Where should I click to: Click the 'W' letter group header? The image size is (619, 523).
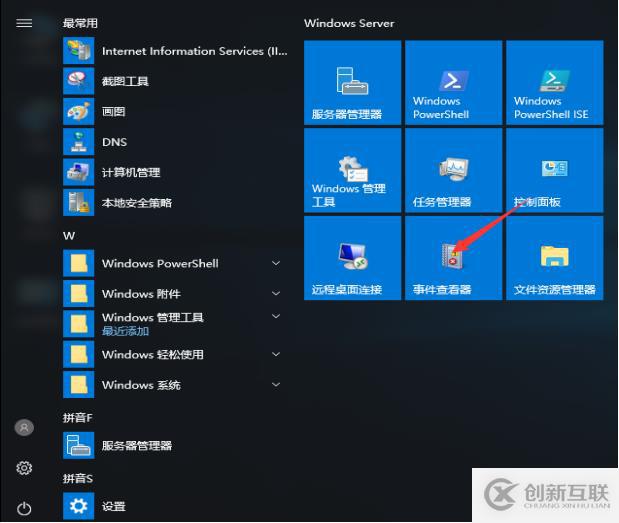[69, 236]
